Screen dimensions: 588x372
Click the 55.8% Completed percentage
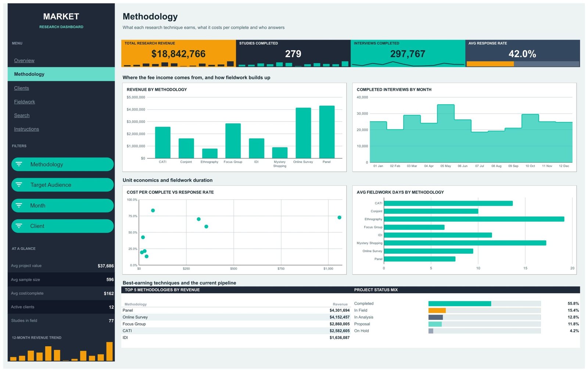(573, 304)
